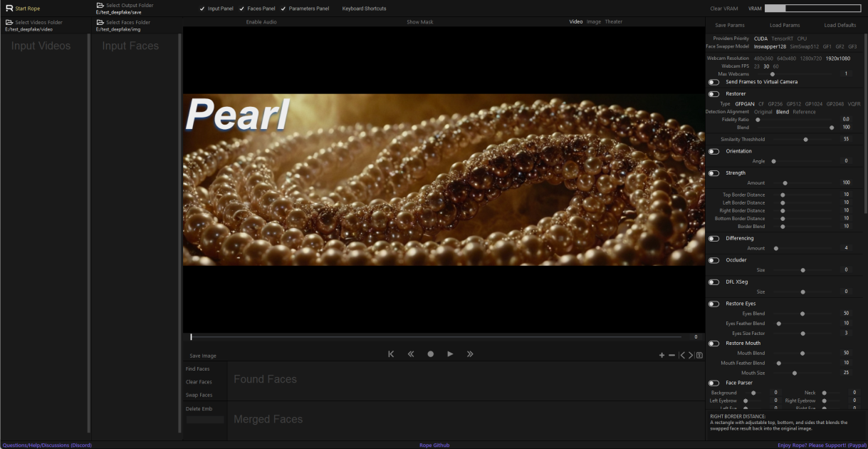Click the Similarity Threshold slider

pyautogui.click(x=806, y=140)
